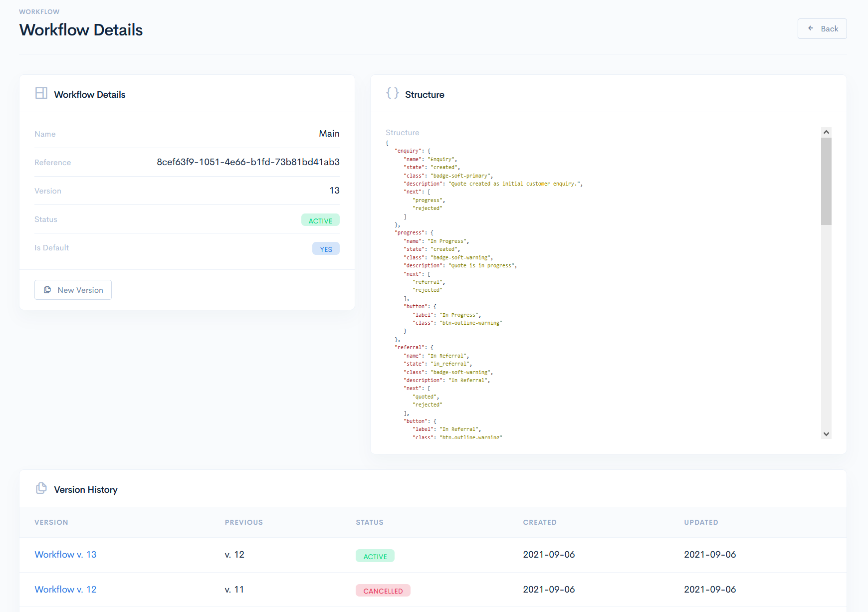Toggle the ACTIVE status badge
Screen dimensions: 868x612
tap(320, 220)
